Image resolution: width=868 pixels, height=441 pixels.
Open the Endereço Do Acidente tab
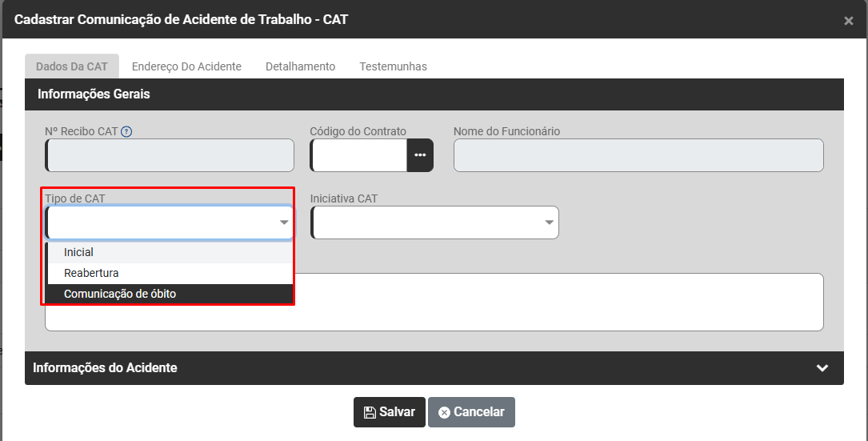[186, 66]
